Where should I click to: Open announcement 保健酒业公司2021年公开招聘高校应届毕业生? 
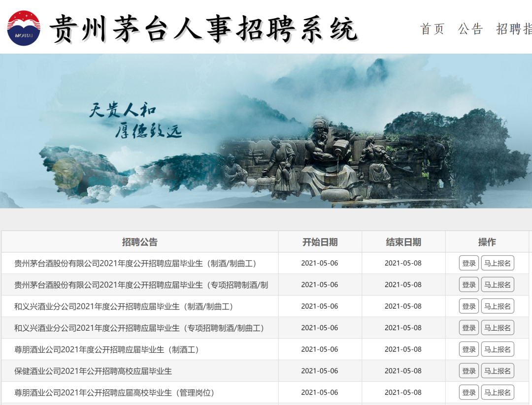pos(93,371)
